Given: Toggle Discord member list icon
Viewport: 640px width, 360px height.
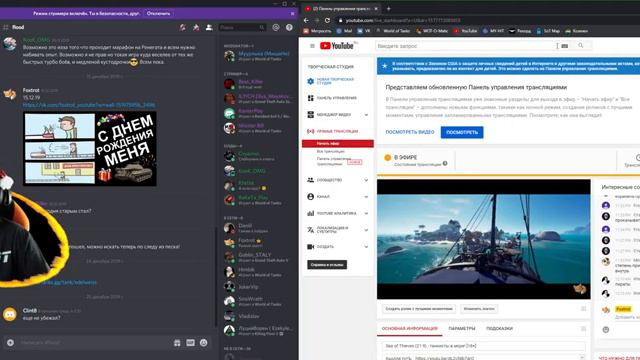Looking at the screenshot, I should pos(209,27).
